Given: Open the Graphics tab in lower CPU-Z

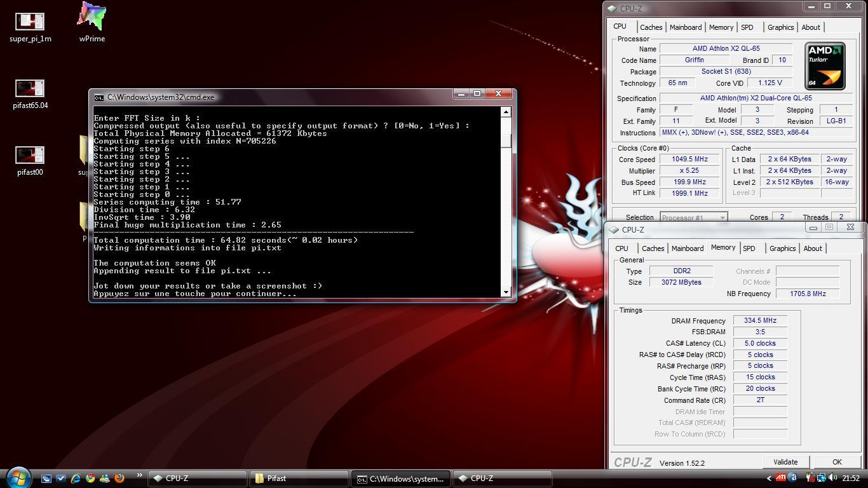Looking at the screenshot, I should tap(782, 248).
